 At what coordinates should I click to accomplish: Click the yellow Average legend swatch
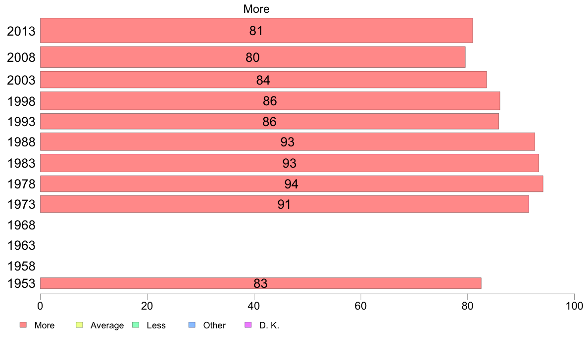click(79, 325)
